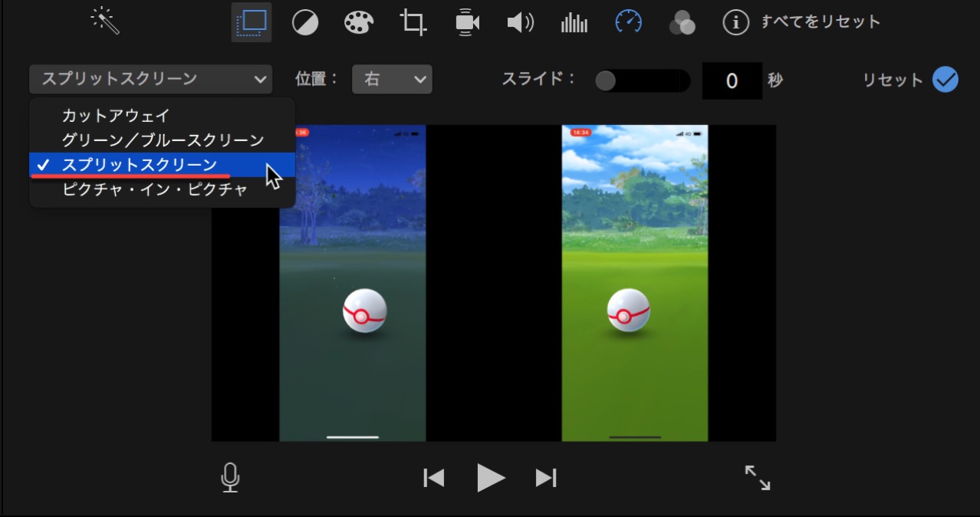Select the cropping tool icon
The width and height of the screenshot is (980, 517).
pos(413,22)
